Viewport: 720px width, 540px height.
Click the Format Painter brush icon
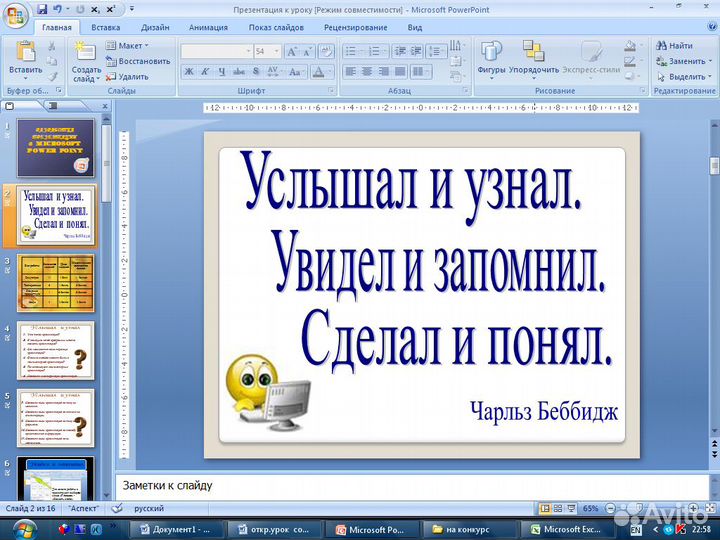tap(53, 76)
